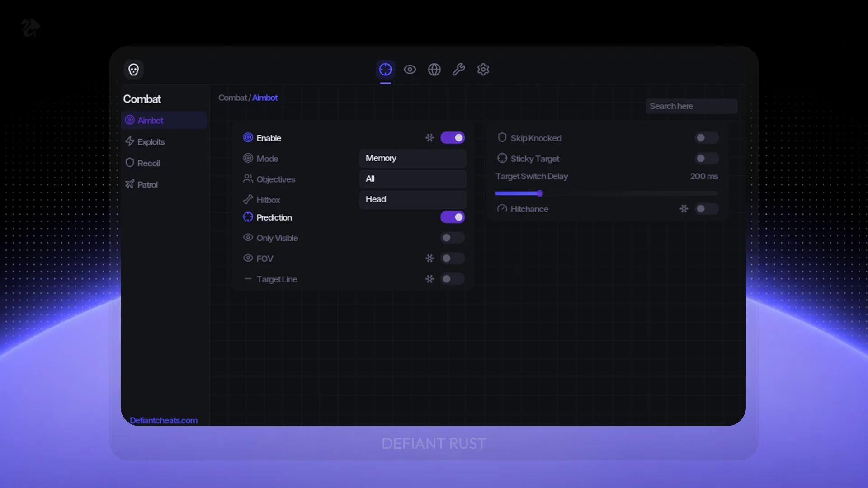Open the gear options for Target Line
Screen dimensions: 868x488
tap(429, 279)
